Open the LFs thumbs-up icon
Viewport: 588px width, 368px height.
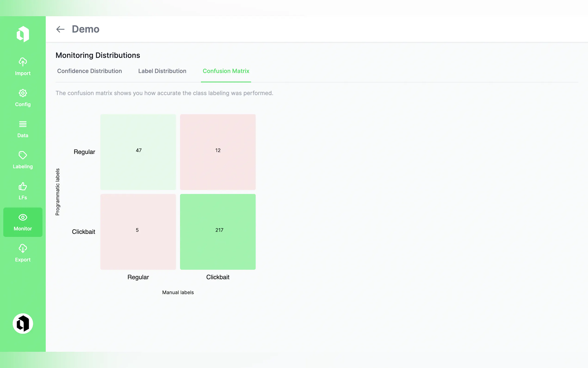23,187
